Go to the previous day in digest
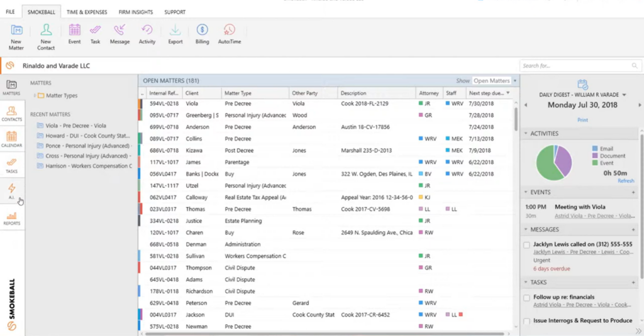 pos(526,105)
